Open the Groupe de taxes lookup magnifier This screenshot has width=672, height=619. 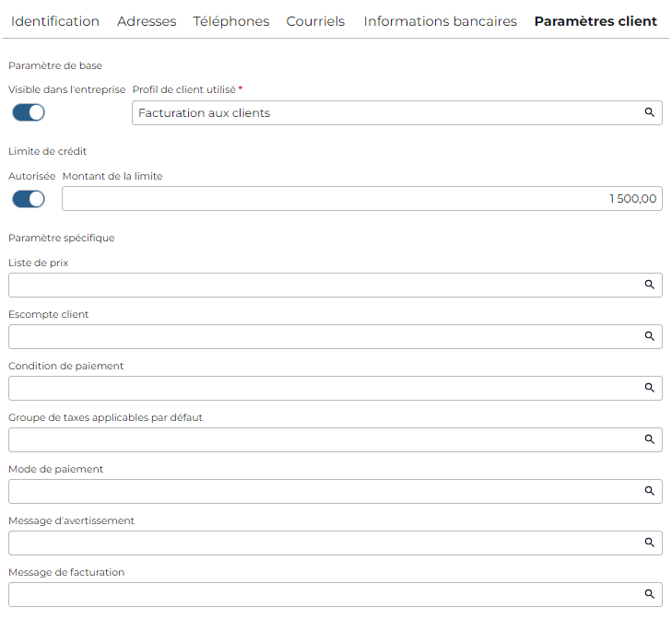[x=649, y=439]
